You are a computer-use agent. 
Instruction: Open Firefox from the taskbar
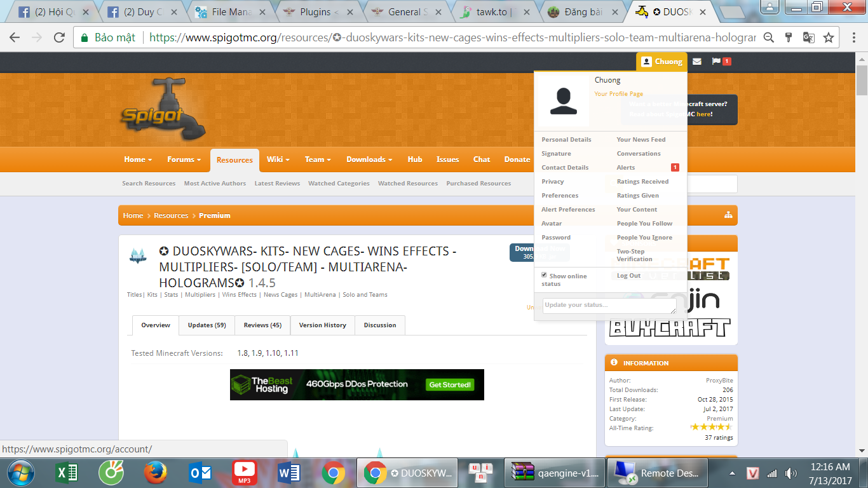[x=155, y=473]
